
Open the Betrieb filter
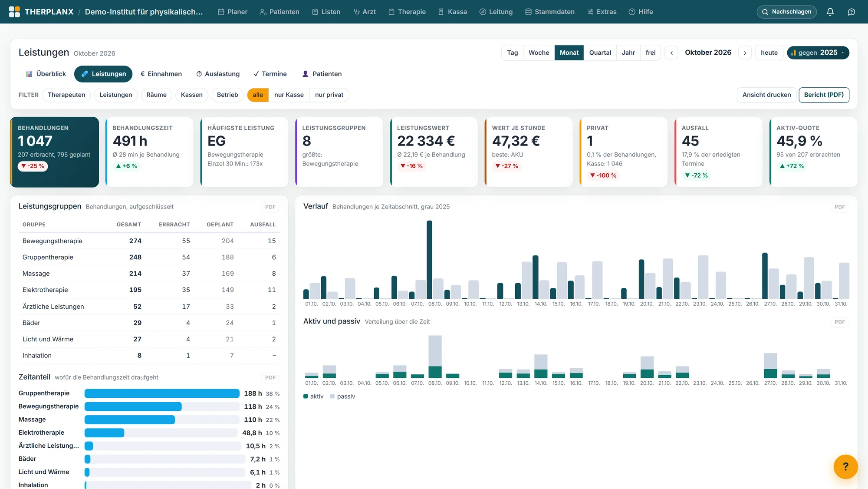click(x=227, y=95)
